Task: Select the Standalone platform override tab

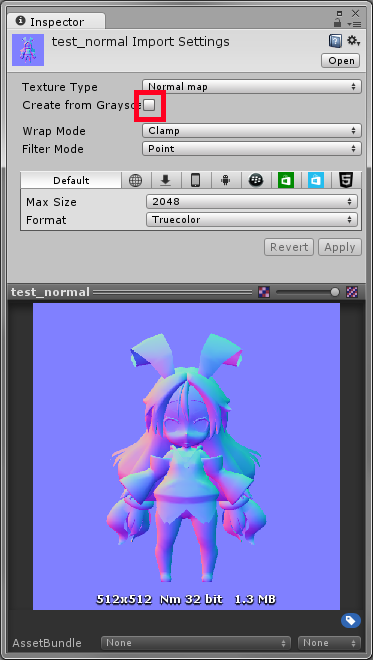Action: click(165, 180)
